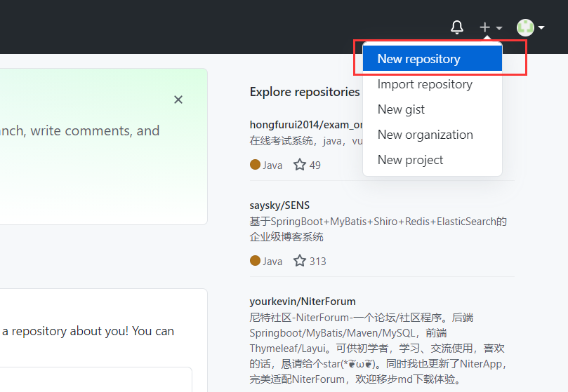Open the notifications bell

[457, 27]
